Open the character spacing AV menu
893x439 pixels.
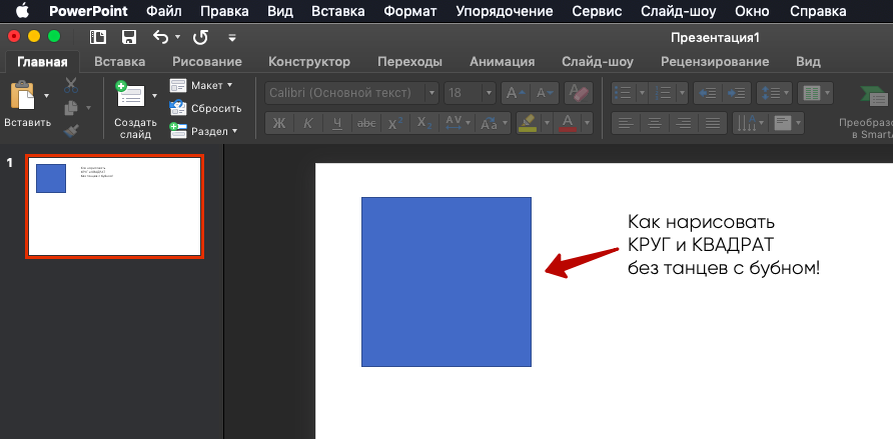pos(458,123)
